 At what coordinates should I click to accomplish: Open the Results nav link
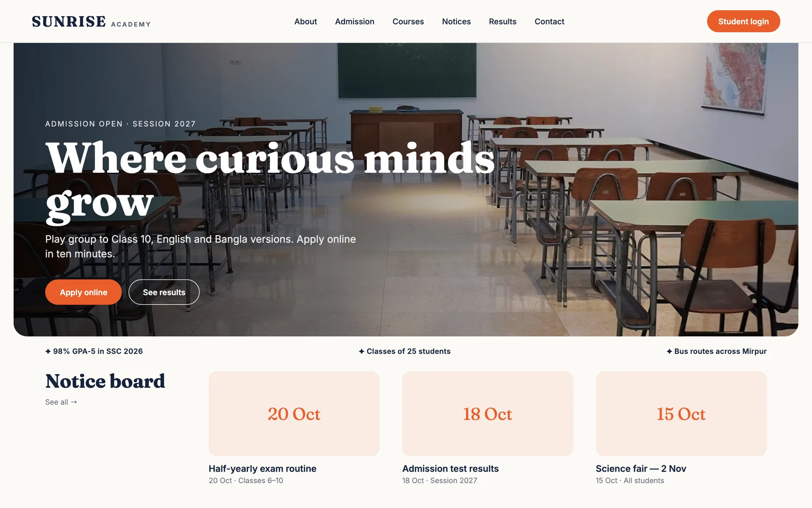[502, 22]
